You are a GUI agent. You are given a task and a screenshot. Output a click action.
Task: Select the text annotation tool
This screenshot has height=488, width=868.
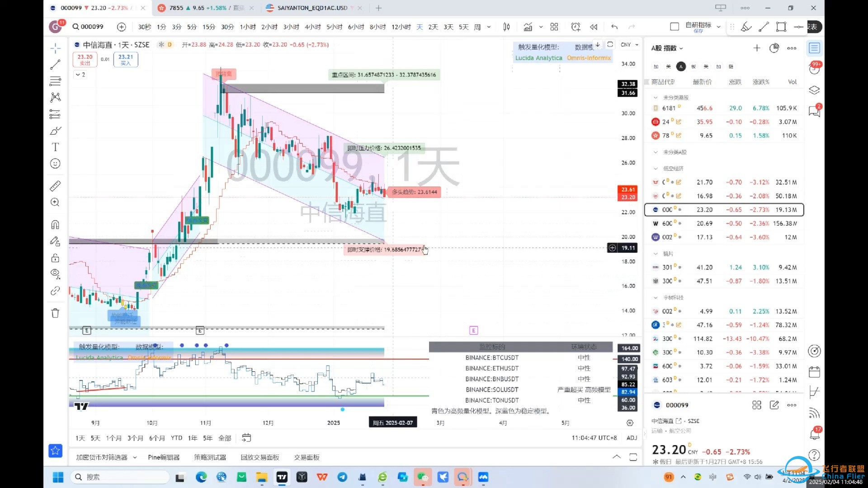tap(55, 147)
